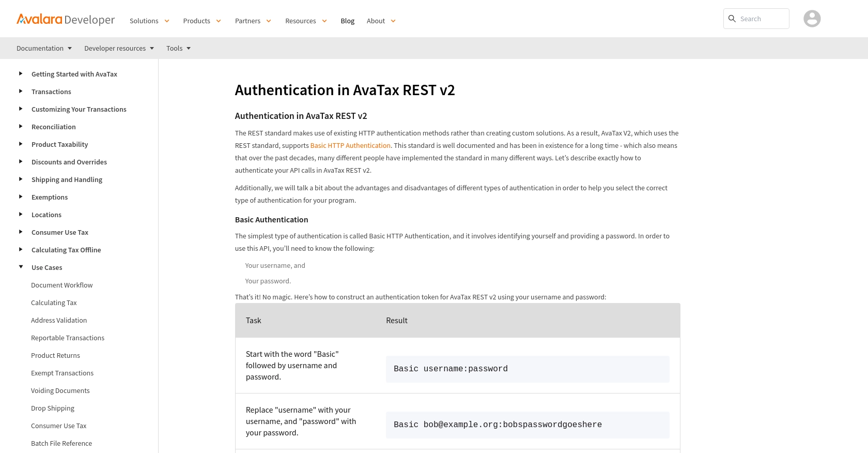
Task: Click the chevron next to Products
Action: coord(219,21)
